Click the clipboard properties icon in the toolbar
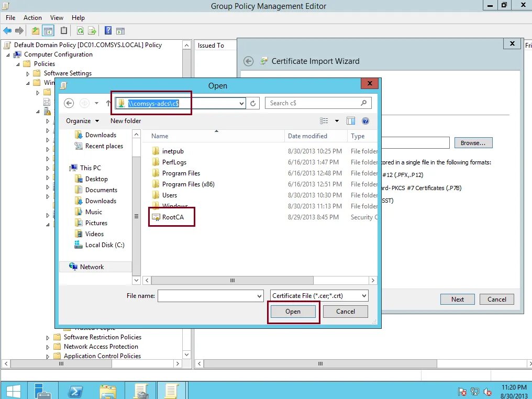 click(63, 30)
